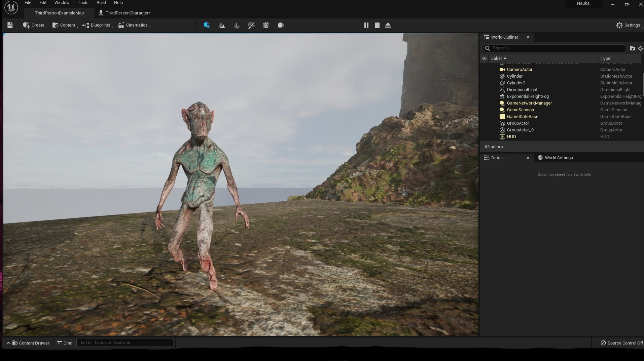Image resolution: width=644 pixels, height=361 pixels.
Task: Click the 63 actors count text
Action: 494,147
